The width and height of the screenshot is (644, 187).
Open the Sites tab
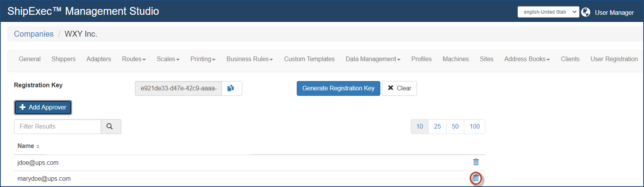(x=486, y=59)
